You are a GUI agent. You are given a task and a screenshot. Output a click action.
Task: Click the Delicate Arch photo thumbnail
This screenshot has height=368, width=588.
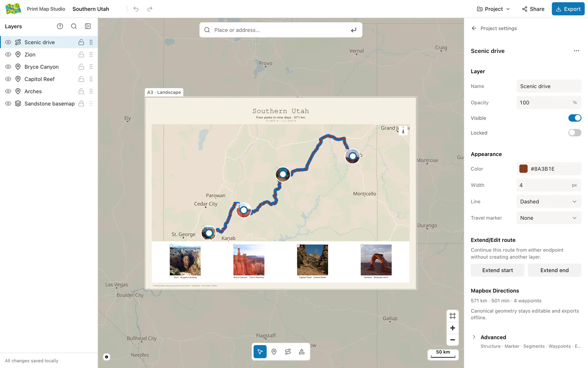[x=376, y=260]
